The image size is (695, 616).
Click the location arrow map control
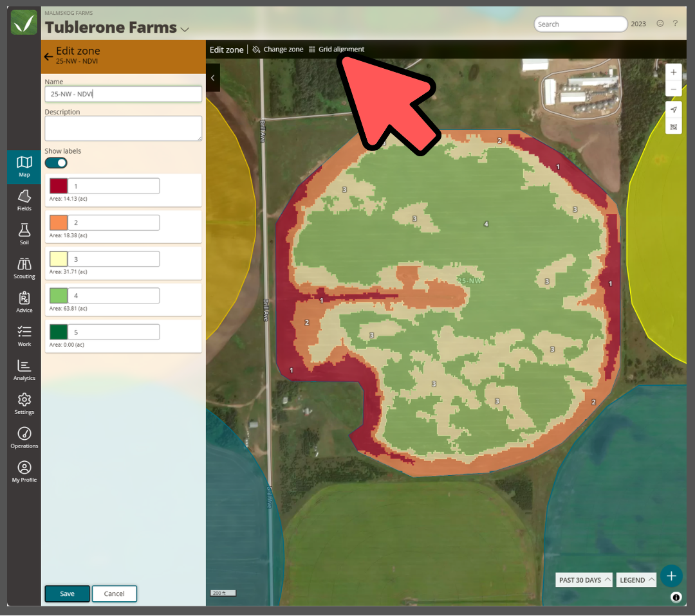click(x=673, y=110)
